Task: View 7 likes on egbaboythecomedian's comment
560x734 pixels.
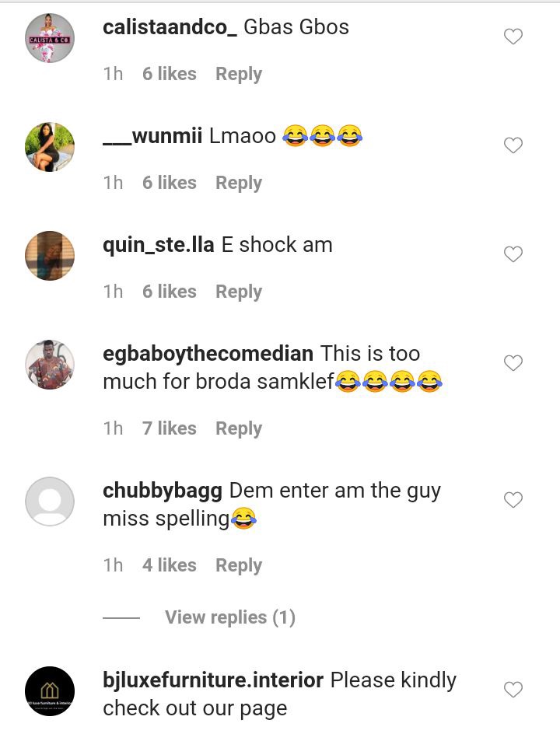Action: pyautogui.click(x=169, y=428)
